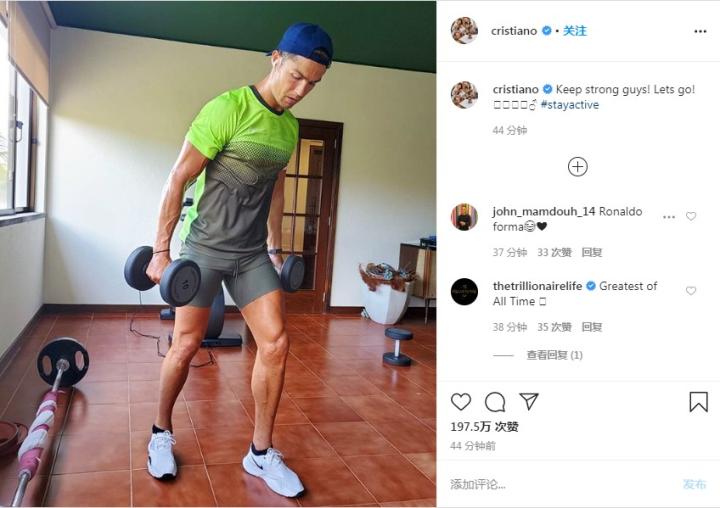Open john_mamdouh_14's avatar
This screenshot has height=508, width=720.
click(x=464, y=217)
